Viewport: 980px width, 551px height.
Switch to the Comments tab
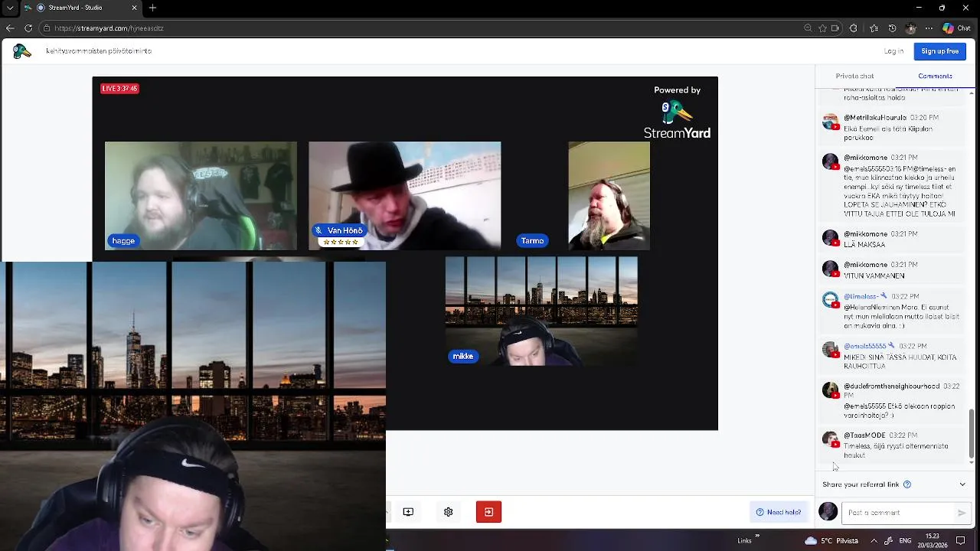[935, 76]
